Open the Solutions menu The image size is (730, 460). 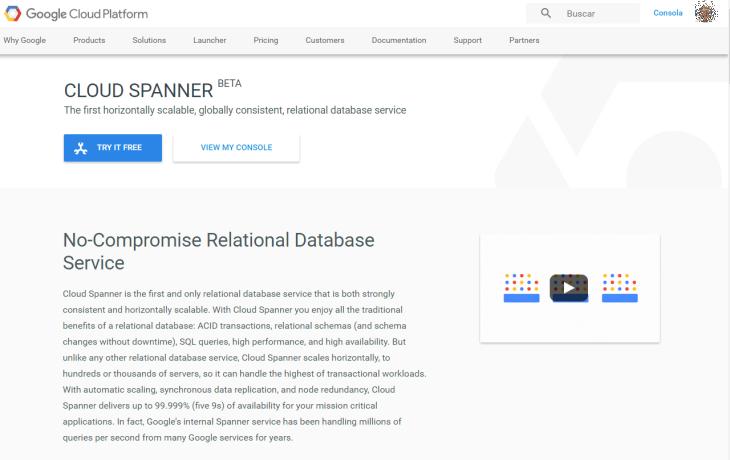point(149,40)
